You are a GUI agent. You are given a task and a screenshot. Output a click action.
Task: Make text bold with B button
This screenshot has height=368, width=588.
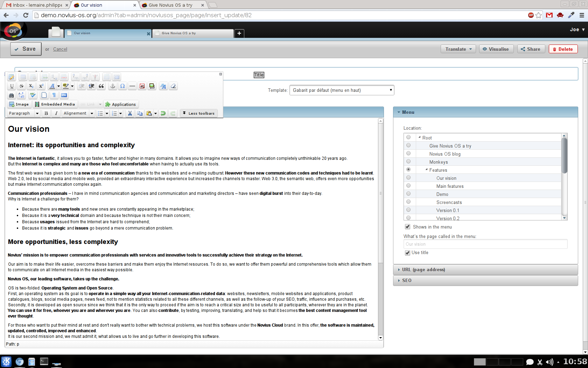coord(46,113)
